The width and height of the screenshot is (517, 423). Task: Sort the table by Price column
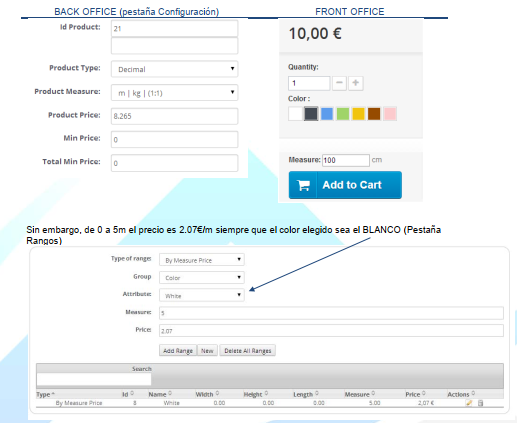(415, 394)
